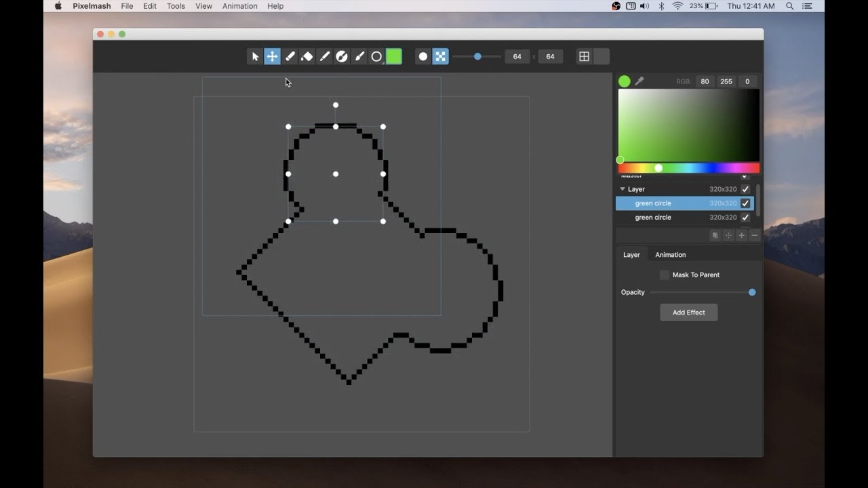
Task: Select the Ellipse shape tool
Action: [376, 57]
